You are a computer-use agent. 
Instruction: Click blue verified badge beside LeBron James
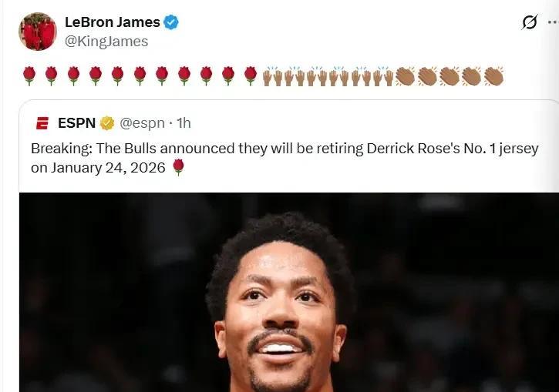pyautogui.click(x=171, y=22)
